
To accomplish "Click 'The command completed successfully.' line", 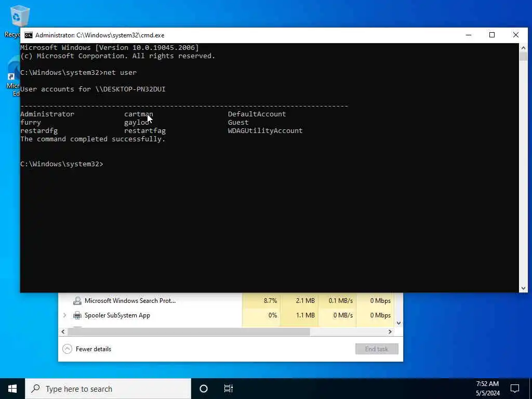I will click(x=93, y=139).
